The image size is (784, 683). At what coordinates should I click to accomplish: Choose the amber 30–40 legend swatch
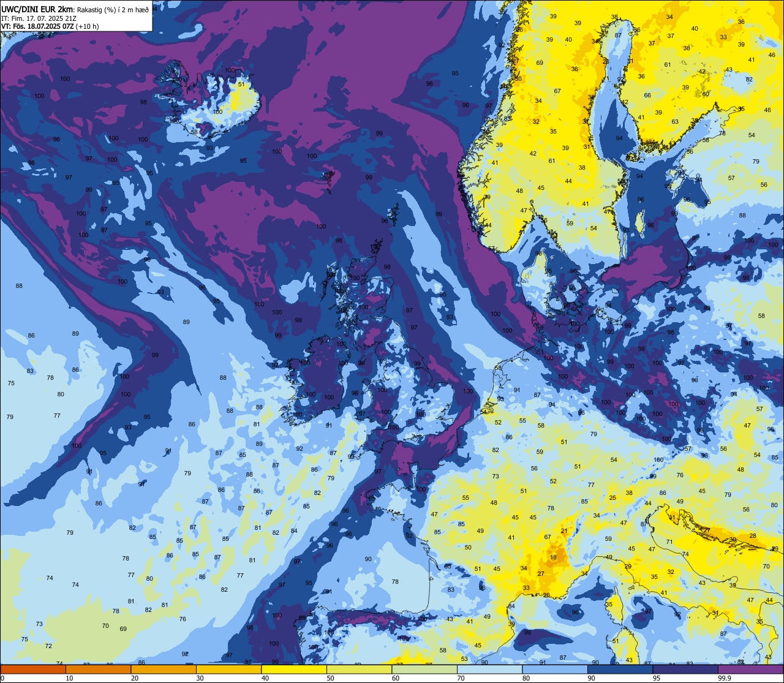(228, 669)
